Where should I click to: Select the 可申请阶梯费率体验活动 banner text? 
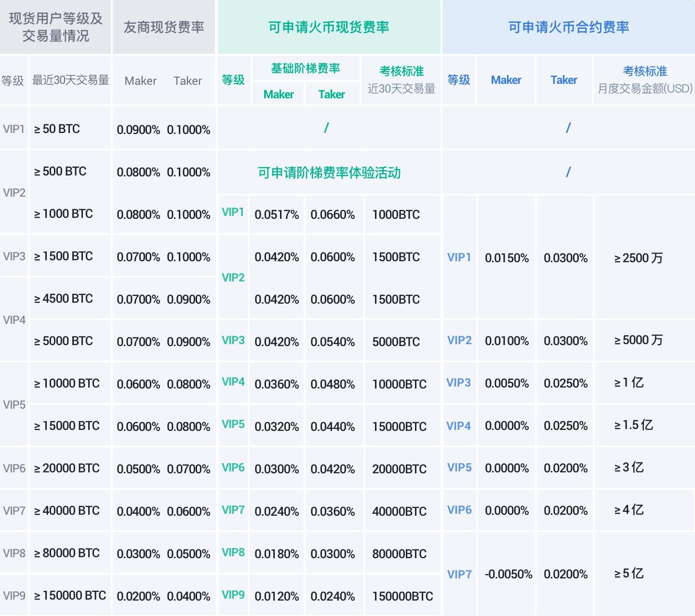click(x=329, y=173)
